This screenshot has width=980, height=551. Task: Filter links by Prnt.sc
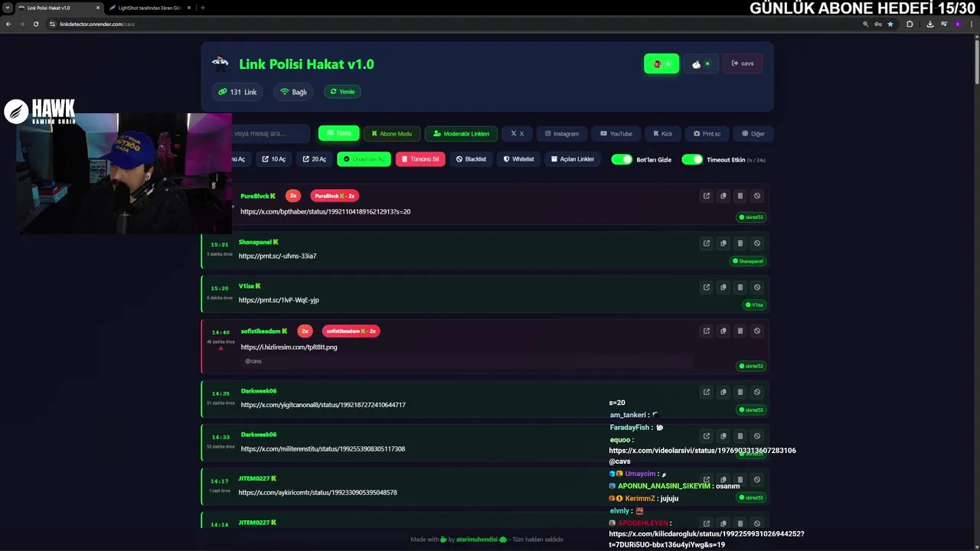pos(707,133)
